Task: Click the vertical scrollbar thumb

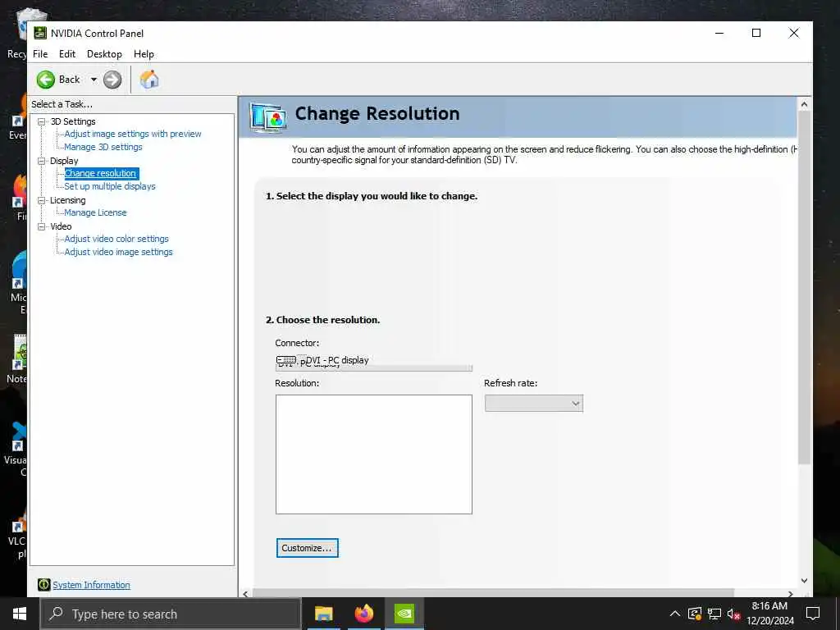Action: pyautogui.click(x=804, y=288)
